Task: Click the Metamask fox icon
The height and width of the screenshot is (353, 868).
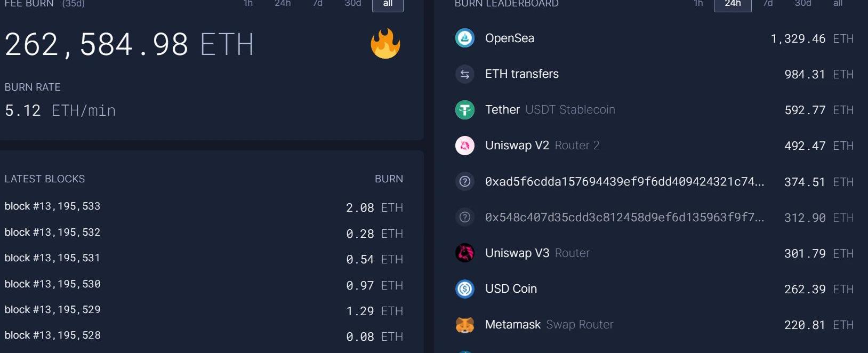Action: click(464, 324)
